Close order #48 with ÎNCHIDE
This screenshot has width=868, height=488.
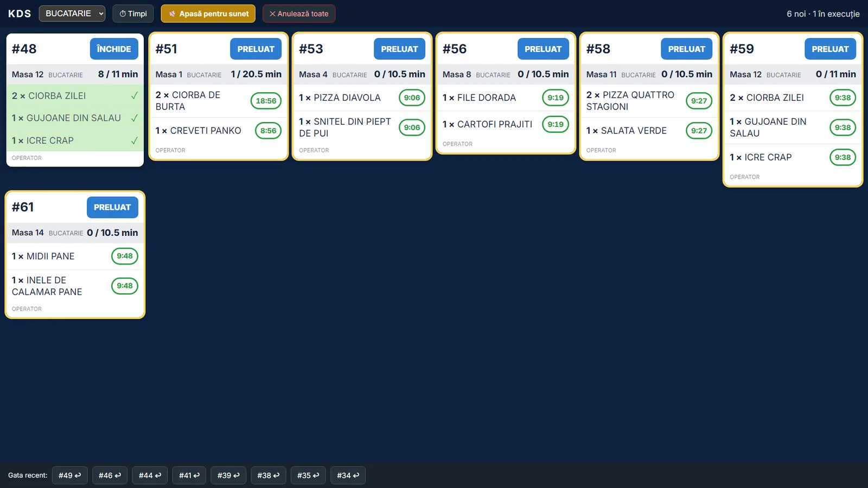[114, 49]
